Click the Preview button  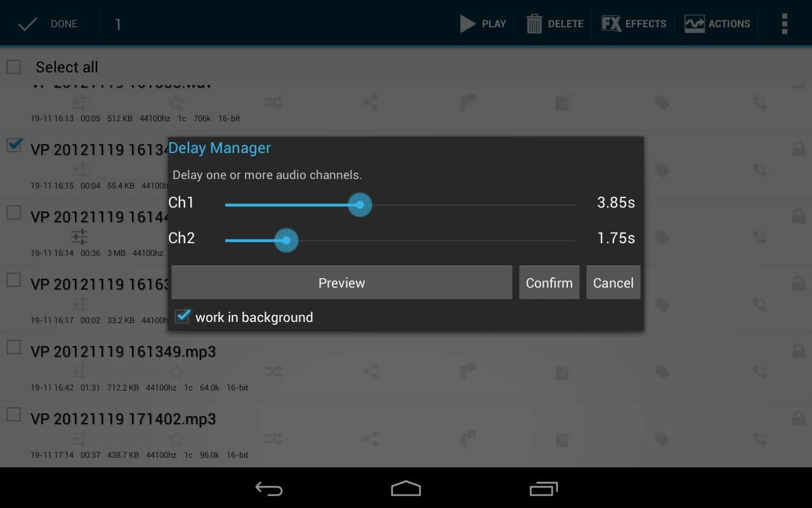(x=342, y=283)
